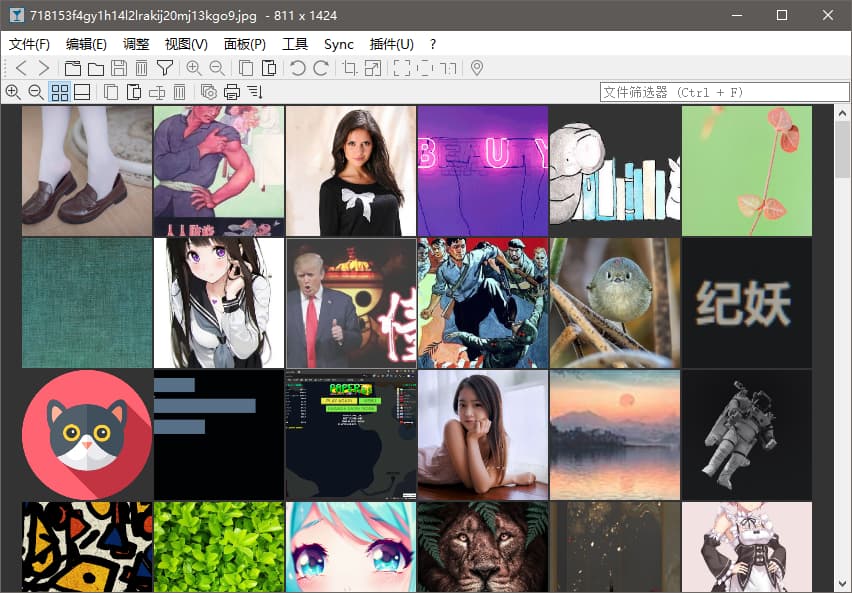The width and height of the screenshot is (852, 593).
Task: Click the trash icon in the top toolbar
Action: (142, 68)
